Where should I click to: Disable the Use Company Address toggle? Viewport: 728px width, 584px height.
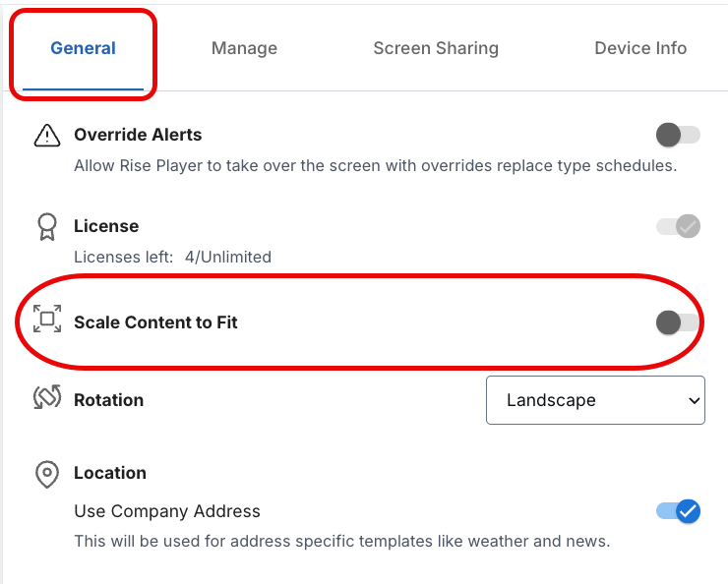[x=678, y=511]
